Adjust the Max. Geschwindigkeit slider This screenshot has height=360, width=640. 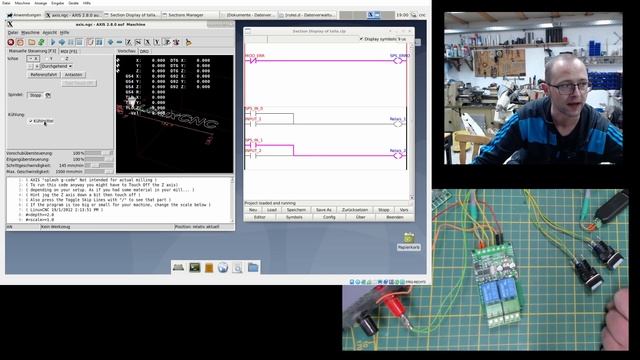click(99, 172)
